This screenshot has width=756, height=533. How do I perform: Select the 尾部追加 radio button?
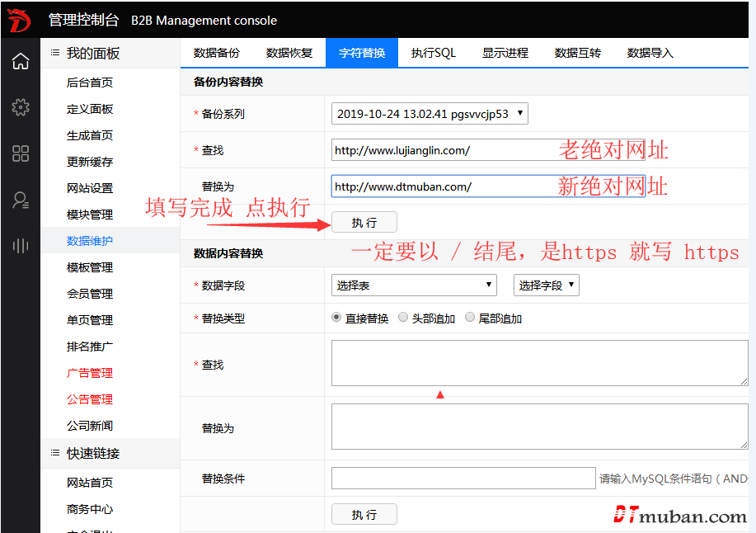[x=470, y=318]
